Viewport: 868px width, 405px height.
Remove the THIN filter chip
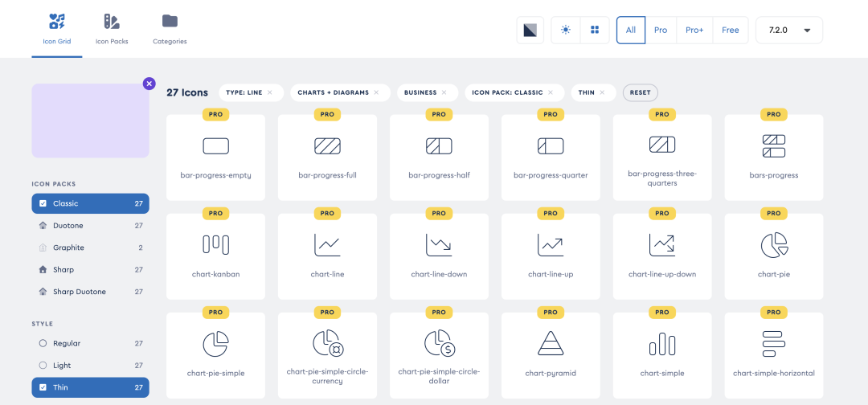tap(602, 93)
